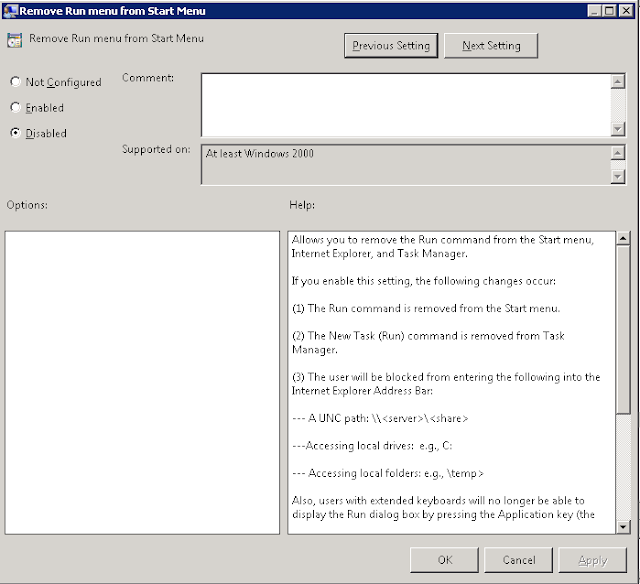Click Help pane scroll down arrow
Image resolution: width=640 pixels, height=584 pixels.
pos(623,527)
